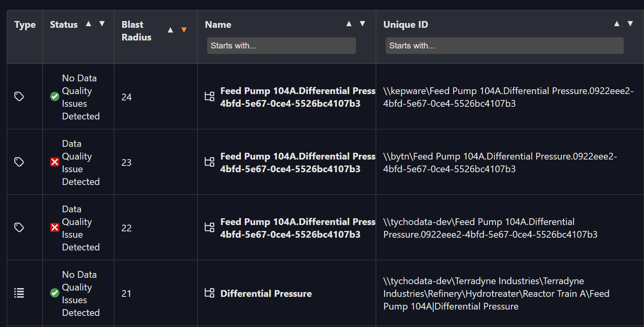Click the Name filter input field
This screenshot has height=327, width=644.
tap(281, 46)
